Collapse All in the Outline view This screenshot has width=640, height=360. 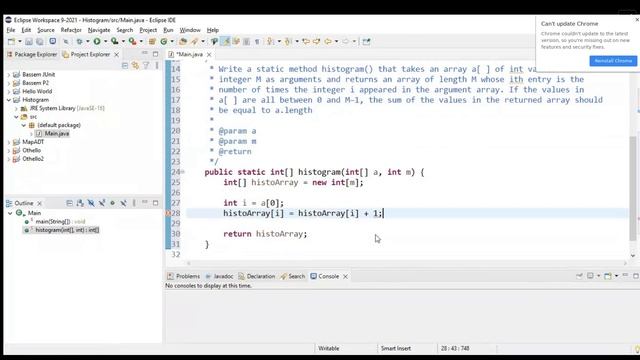coord(69,203)
